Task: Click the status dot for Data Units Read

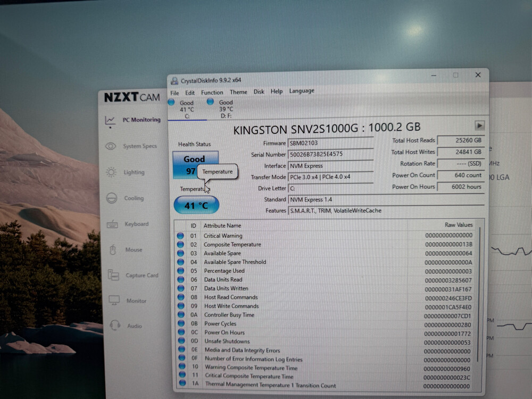Action: click(181, 280)
